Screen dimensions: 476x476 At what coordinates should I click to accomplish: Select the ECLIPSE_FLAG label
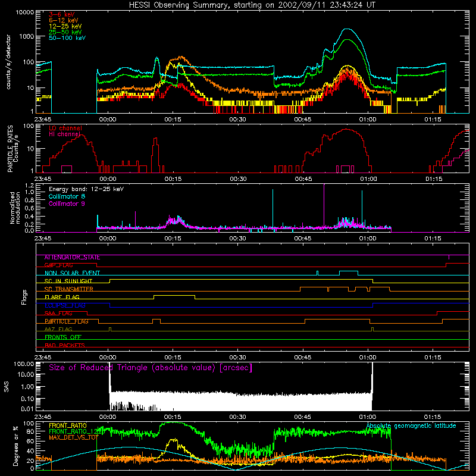(65, 305)
